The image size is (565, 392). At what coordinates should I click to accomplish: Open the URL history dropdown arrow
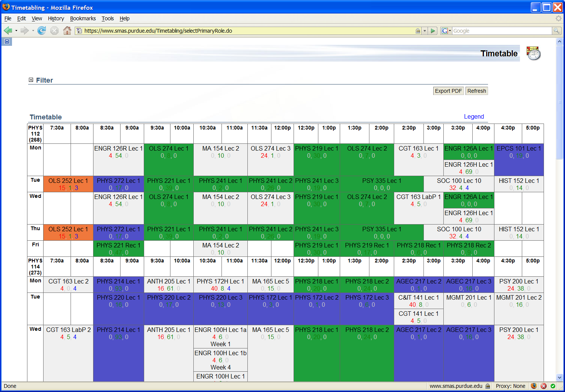425,31
